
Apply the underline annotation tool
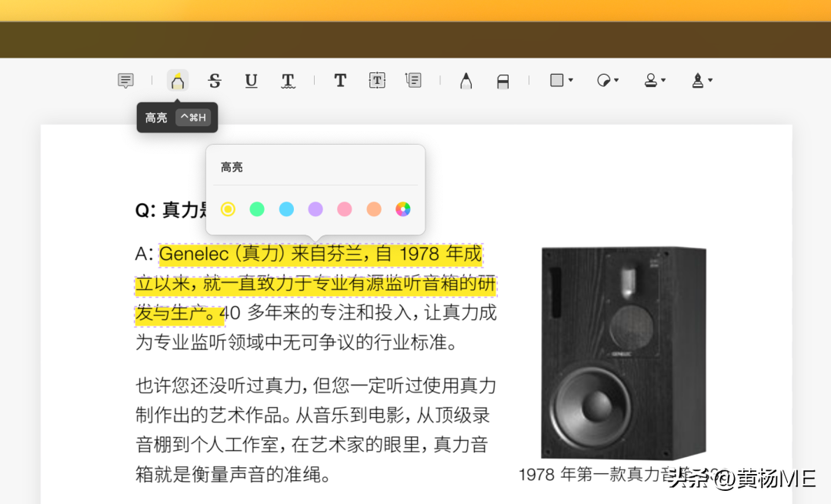coord(251,81)
